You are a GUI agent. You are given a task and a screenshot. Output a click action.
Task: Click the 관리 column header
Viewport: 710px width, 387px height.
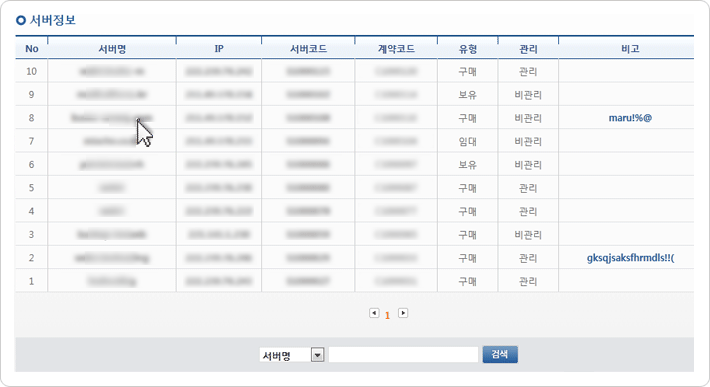point(528,48)
